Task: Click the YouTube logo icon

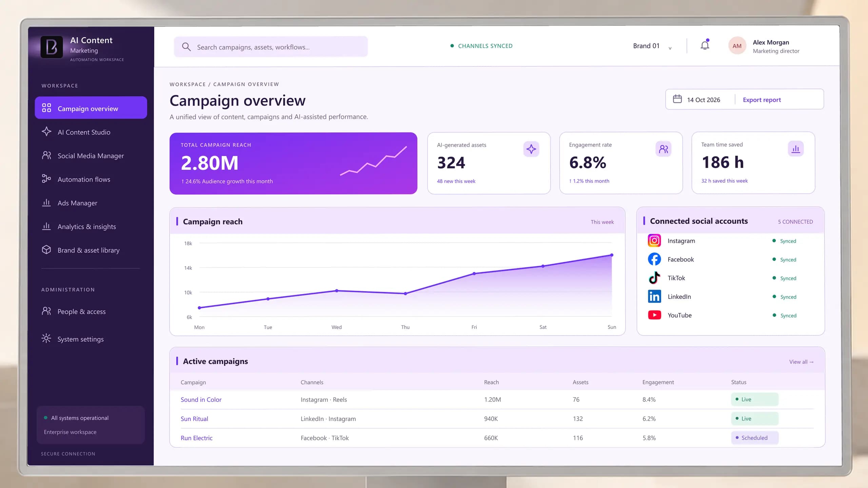Action: click(x=654, y=315)
